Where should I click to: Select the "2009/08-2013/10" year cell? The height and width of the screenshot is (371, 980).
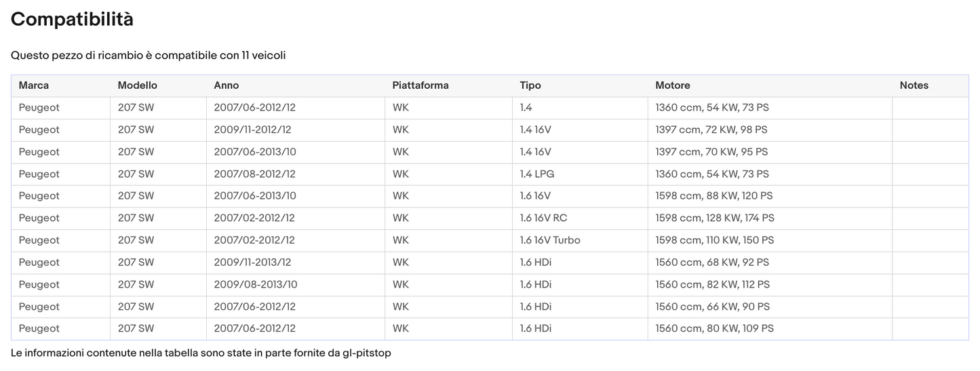tap(255, 285)
